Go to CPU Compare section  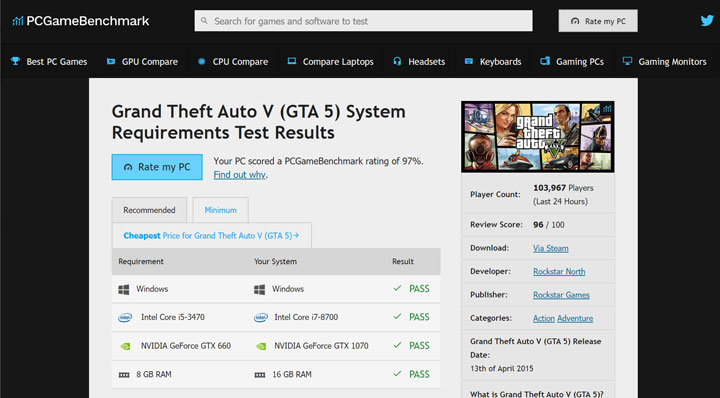pos(233,61)
